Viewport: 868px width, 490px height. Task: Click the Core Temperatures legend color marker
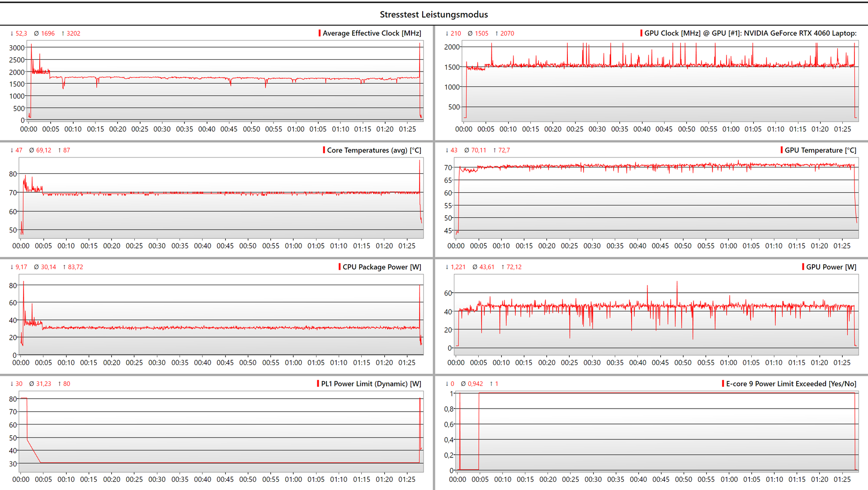click(324, 150)
